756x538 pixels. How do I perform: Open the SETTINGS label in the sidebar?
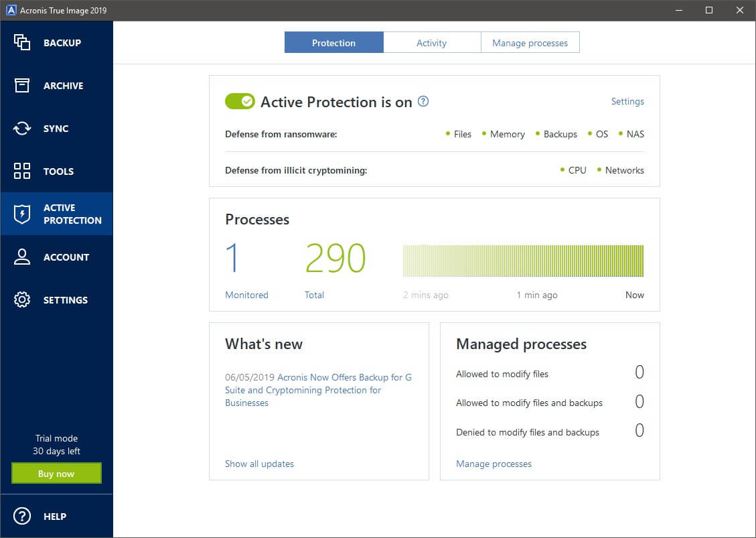click(66, 300)
